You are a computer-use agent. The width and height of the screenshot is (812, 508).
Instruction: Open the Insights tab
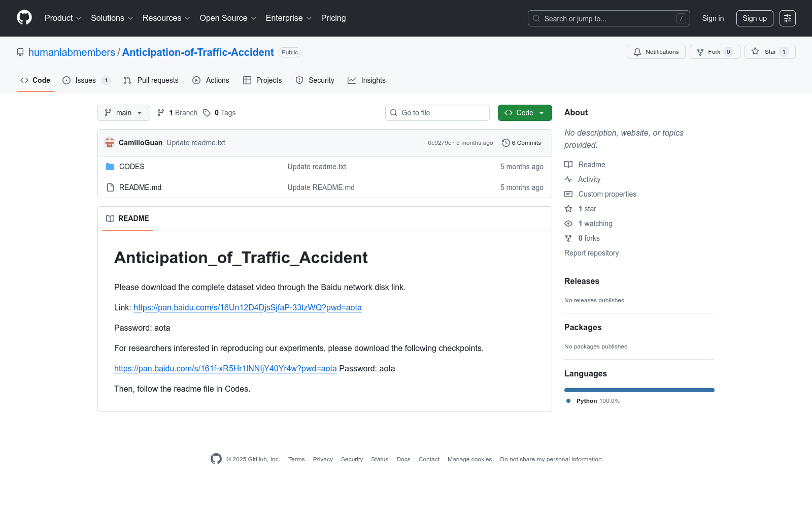click(366, 80)
